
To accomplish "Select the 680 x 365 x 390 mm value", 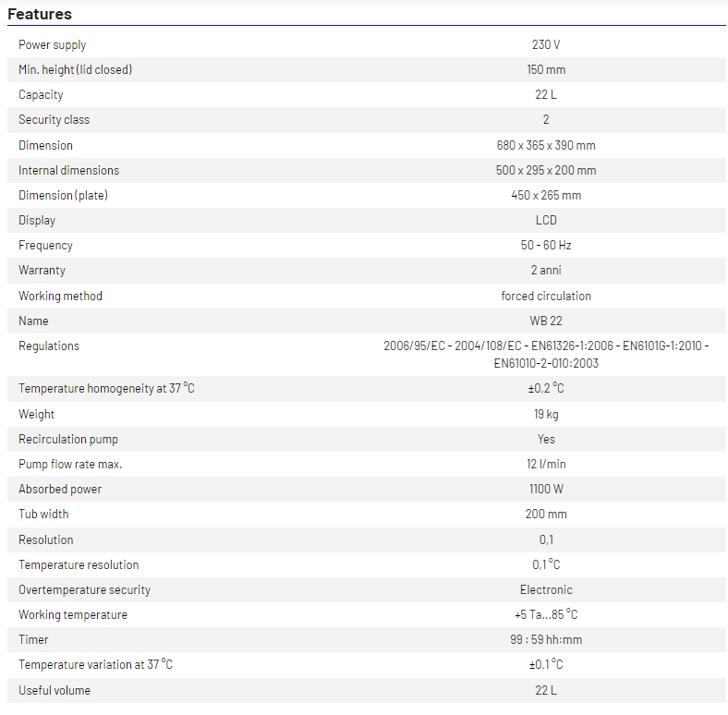I will (546, 146).
